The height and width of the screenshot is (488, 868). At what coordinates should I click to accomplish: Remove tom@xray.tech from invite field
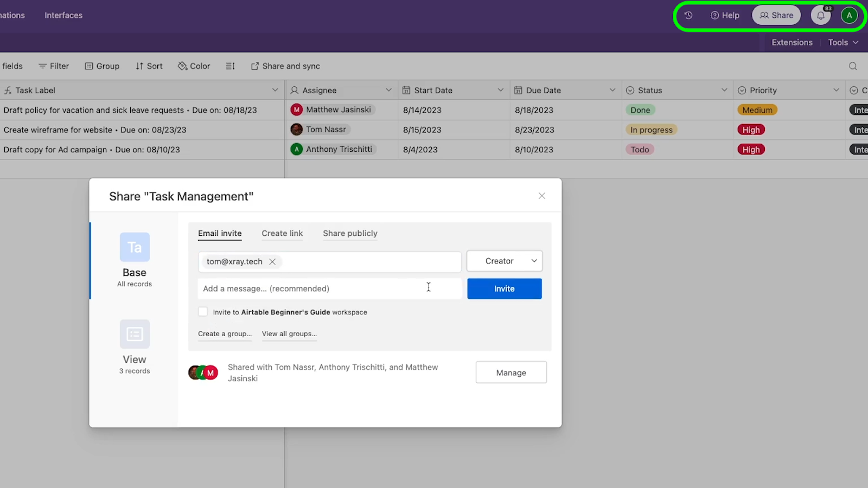[272, 261]
